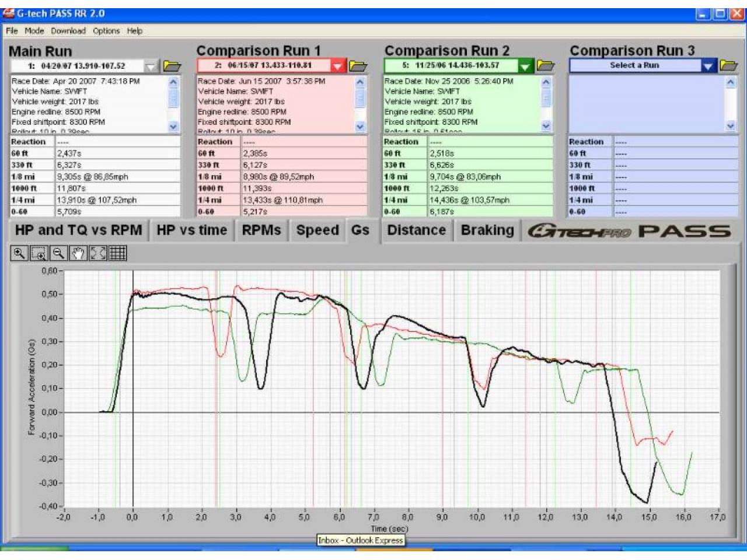Open the Download menu
747x560 pixels.
coord(68,31)
